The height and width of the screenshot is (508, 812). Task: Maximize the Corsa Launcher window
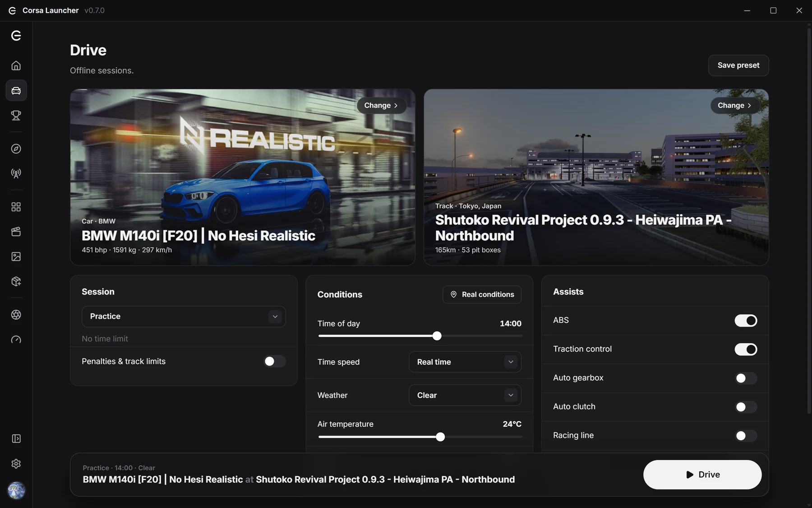tap(773, 10)
